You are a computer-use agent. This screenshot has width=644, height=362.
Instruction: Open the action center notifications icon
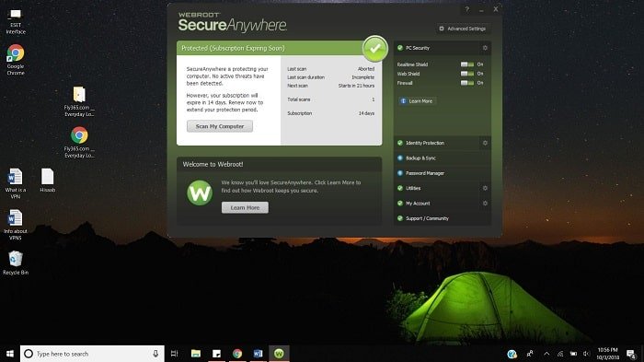click(631, 354)
